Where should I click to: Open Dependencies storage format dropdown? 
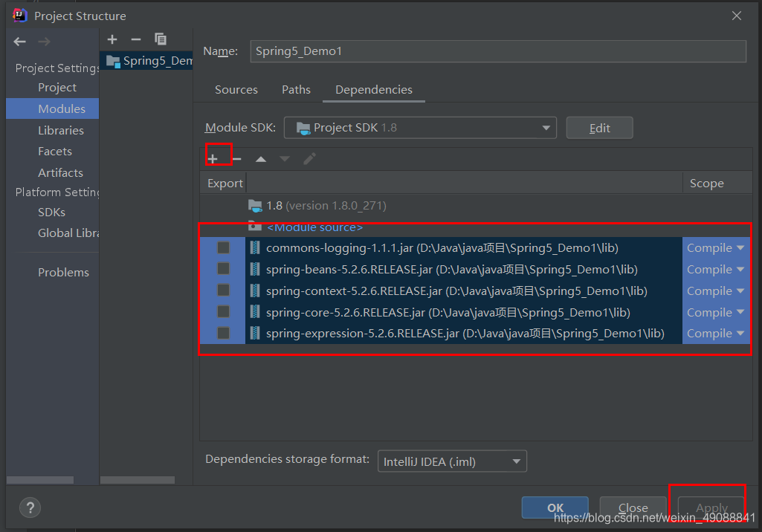click(x=452, y=461)
